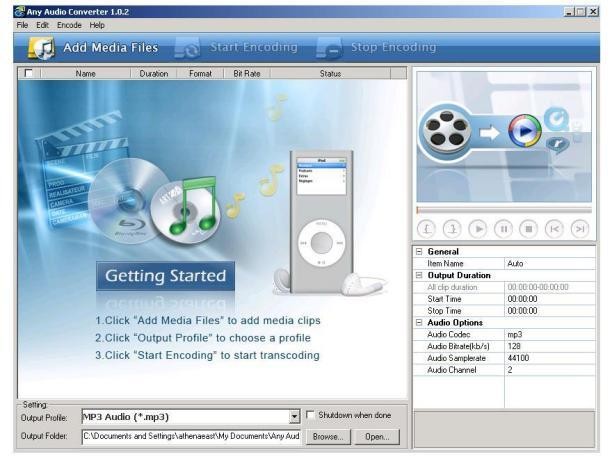Open the Help menu
The height and width of the screenshot is (459, 612).
click(97, 25)
